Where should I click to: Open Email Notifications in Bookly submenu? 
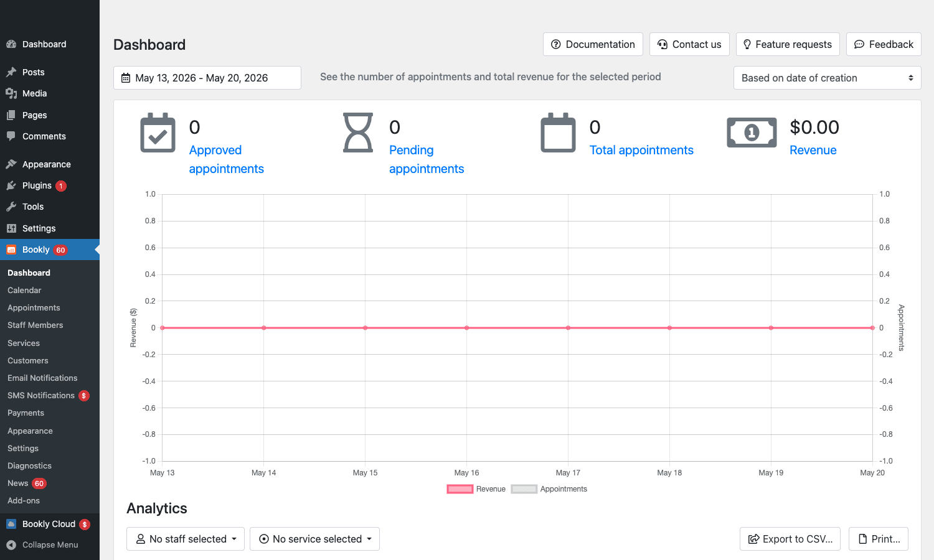click(42, 378)
